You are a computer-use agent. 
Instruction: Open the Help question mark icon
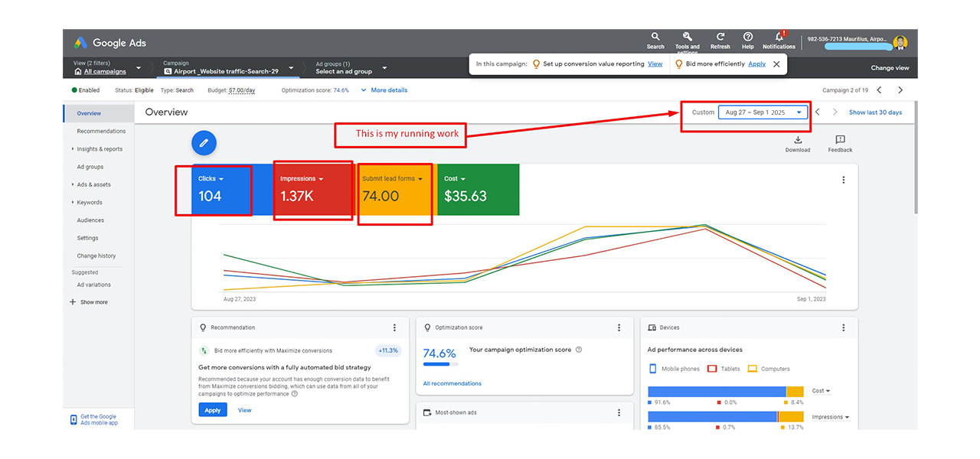click(748, 37)
